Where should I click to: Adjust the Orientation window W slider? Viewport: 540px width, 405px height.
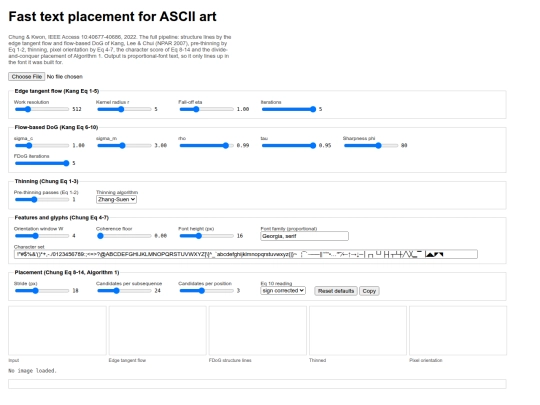click(42, 236)
